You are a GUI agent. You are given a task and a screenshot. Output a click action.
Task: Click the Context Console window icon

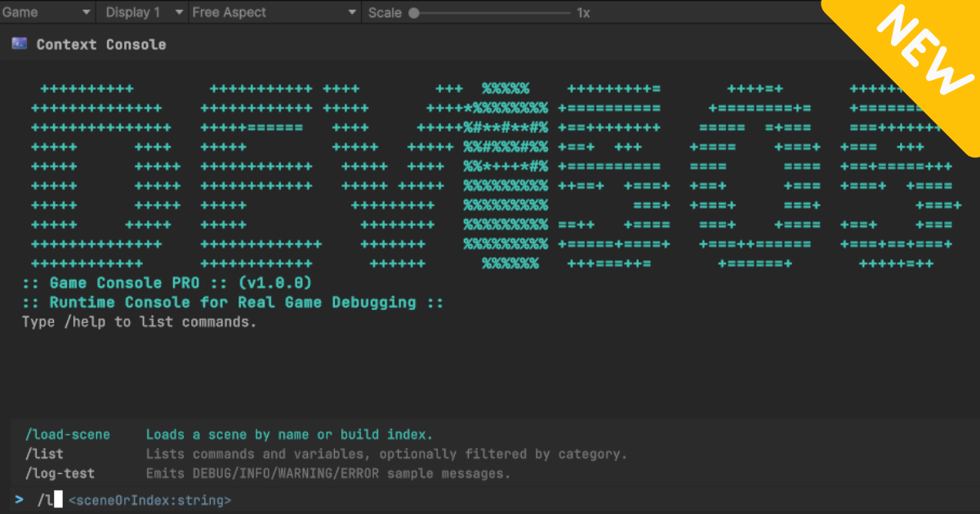pos(20,44)
